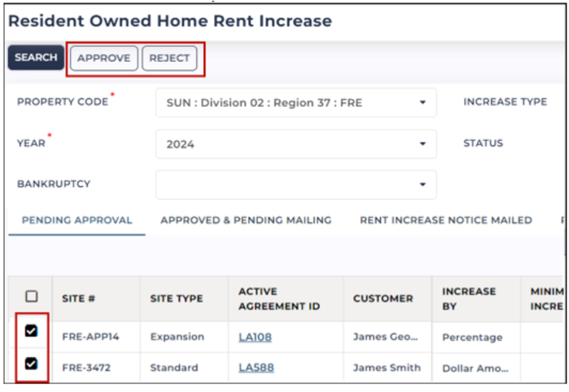Uncheck the FRE-3472 row checkbox
This screenshot has height=392, width=569.
pos(31,363)
